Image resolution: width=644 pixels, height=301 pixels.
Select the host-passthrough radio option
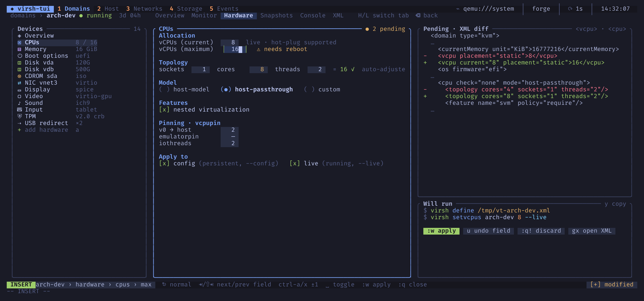[257, 89]
